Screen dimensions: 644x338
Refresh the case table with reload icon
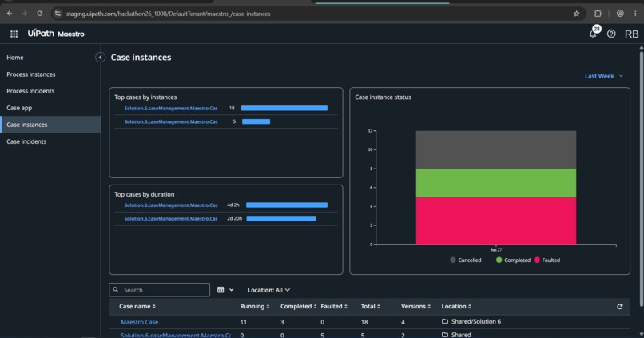pos(620,306)
